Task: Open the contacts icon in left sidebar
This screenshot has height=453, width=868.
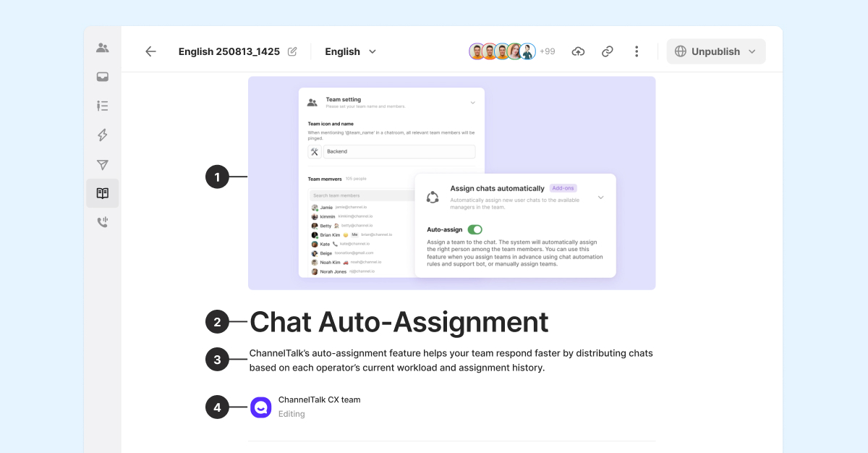Action: [102, 48]
